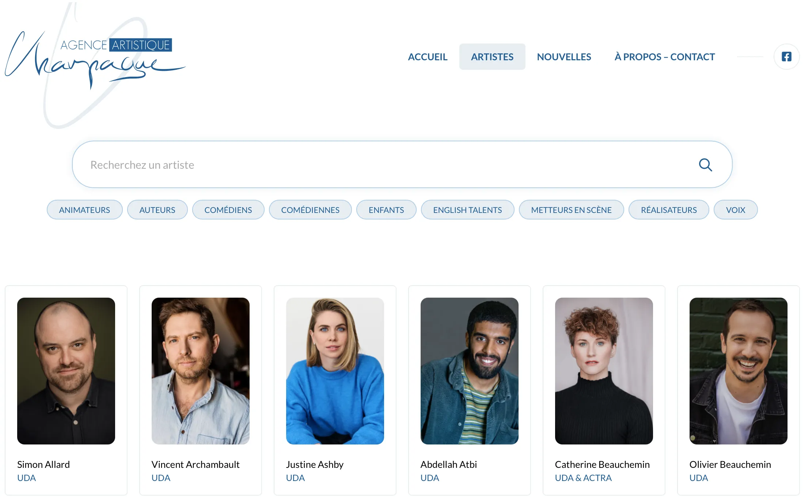This screenshot has width=812, height=504.
Task: Click the Catherine Beauchemin name link
Action: [602, 464]
